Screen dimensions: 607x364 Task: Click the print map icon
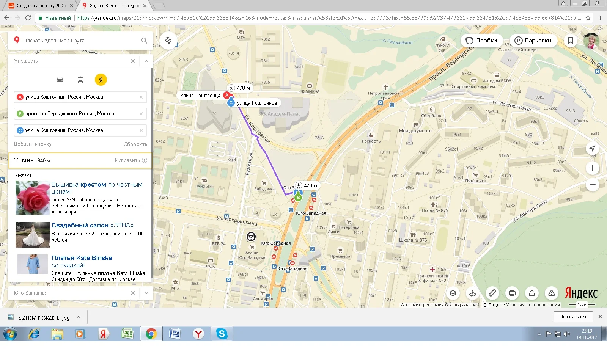pyautogui.click(x=512, y=293)
